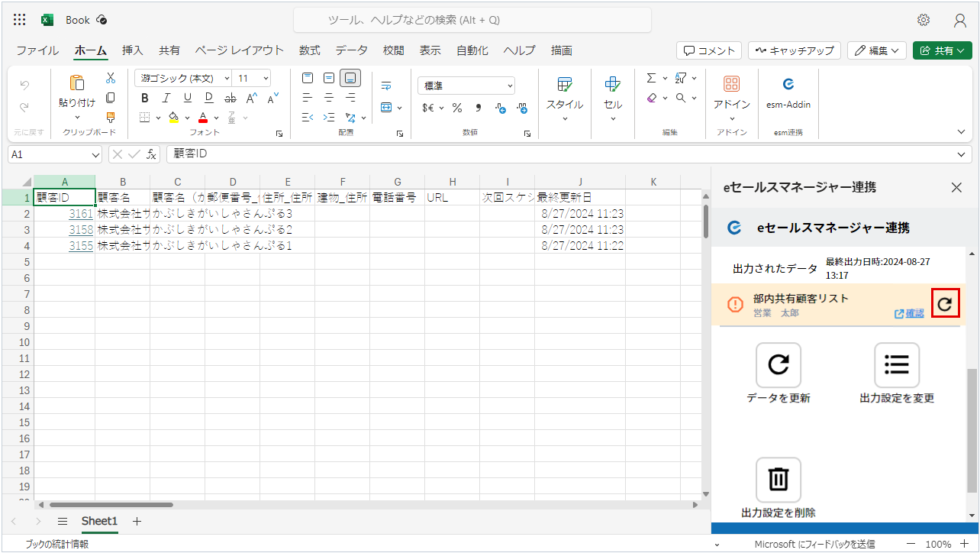Click the Find magnifier icon
Screen dimensions: 980x553
click(x=681, y=98)
